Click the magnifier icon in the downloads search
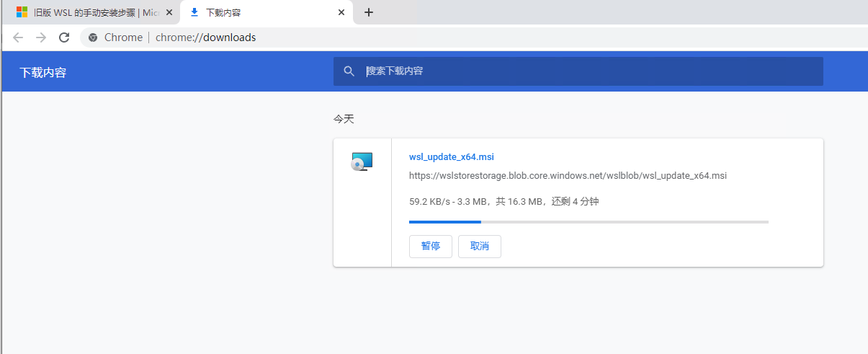This screenshot has width=868, height=354. [349, 71]
